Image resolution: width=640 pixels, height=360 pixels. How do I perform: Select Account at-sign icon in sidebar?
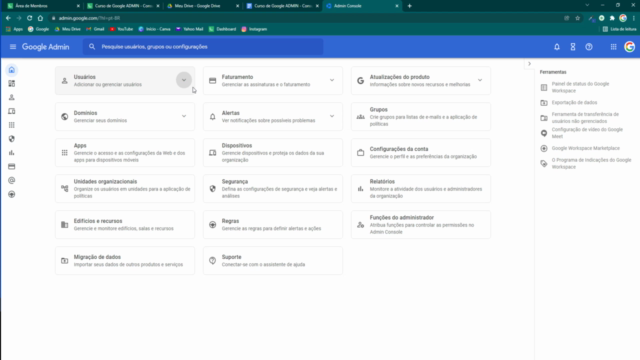pos(11,180)
